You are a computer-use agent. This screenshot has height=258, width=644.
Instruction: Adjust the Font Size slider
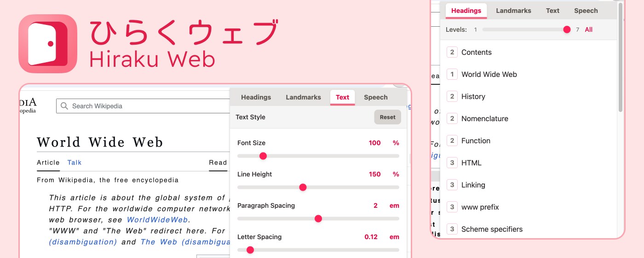[318, 156]
